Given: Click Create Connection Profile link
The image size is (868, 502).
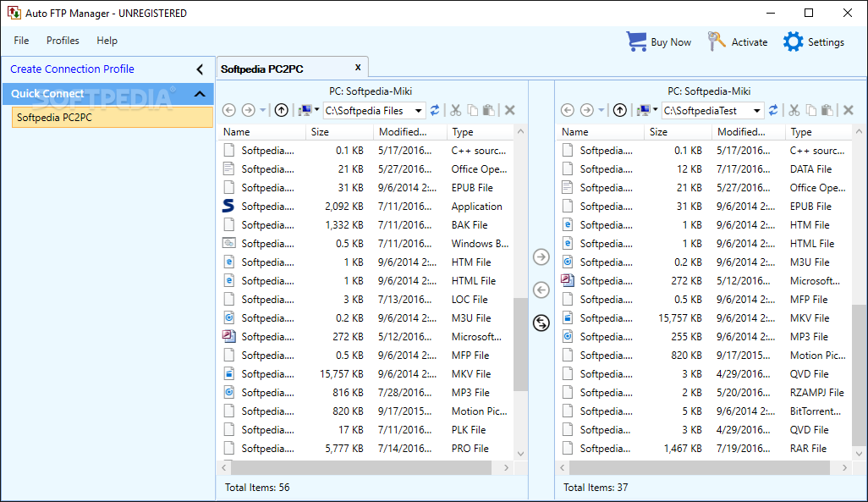Looking at the screenshot, I should 72,69.
